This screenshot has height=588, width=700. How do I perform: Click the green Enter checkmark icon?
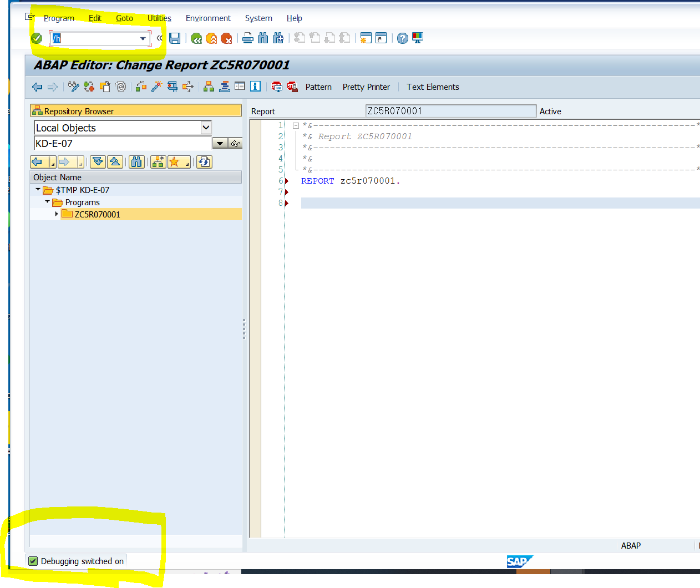click(37, 38)
